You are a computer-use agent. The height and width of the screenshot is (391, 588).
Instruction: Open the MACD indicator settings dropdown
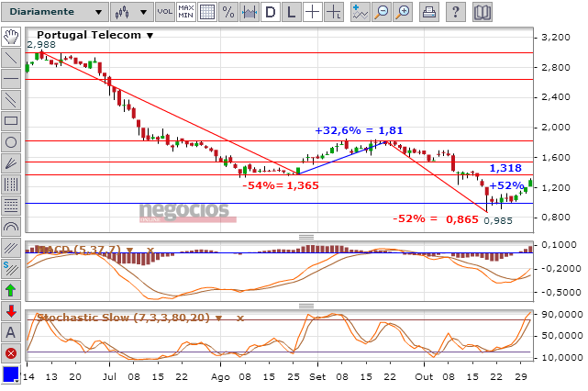click(129, 250)
